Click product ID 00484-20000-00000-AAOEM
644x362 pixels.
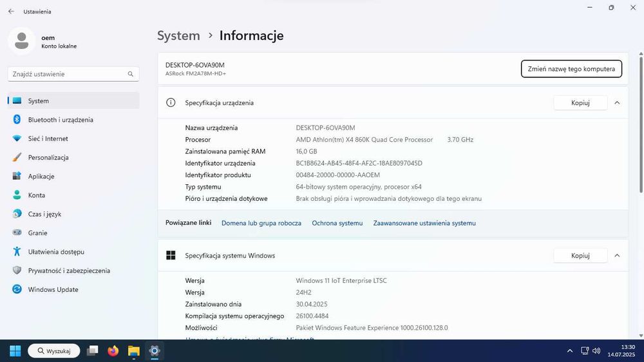click(337, 175)
